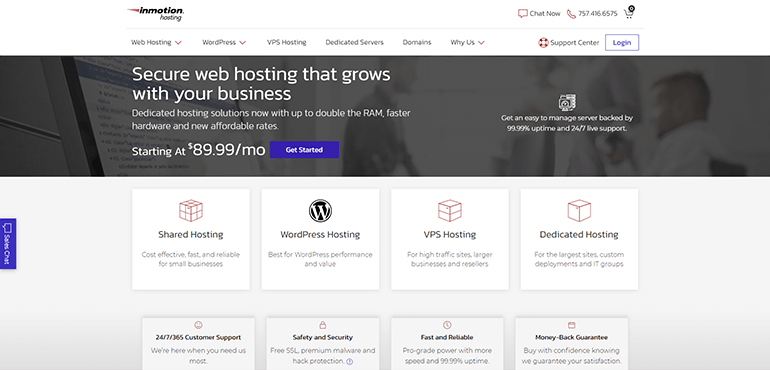Click the Fast and Reliable heading
This screenshot has height=370, width=770.
[447, 338]
